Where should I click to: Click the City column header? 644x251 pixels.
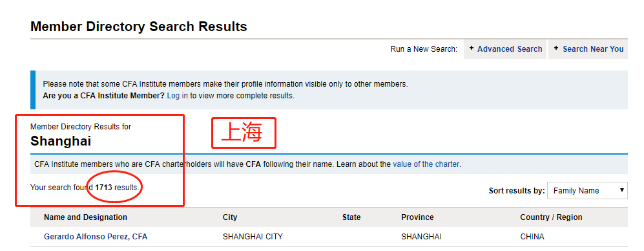pos(230,217)
